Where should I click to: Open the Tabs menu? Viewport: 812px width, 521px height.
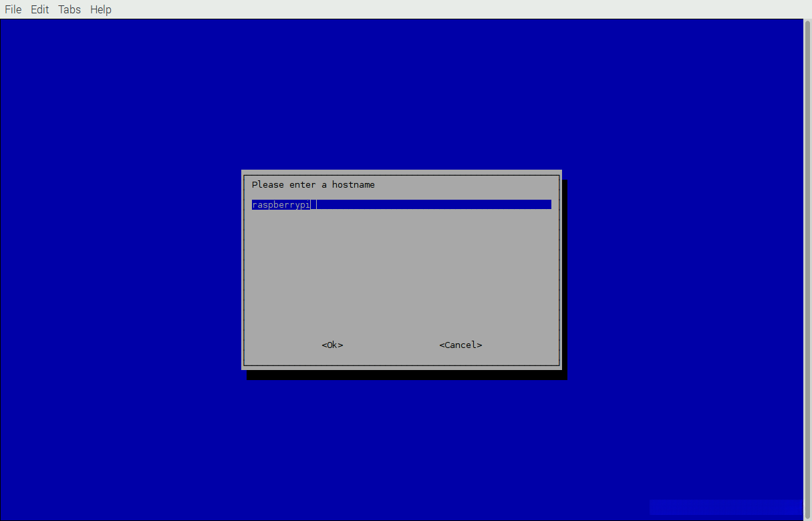pyautogui.click(x=70, y=9)
